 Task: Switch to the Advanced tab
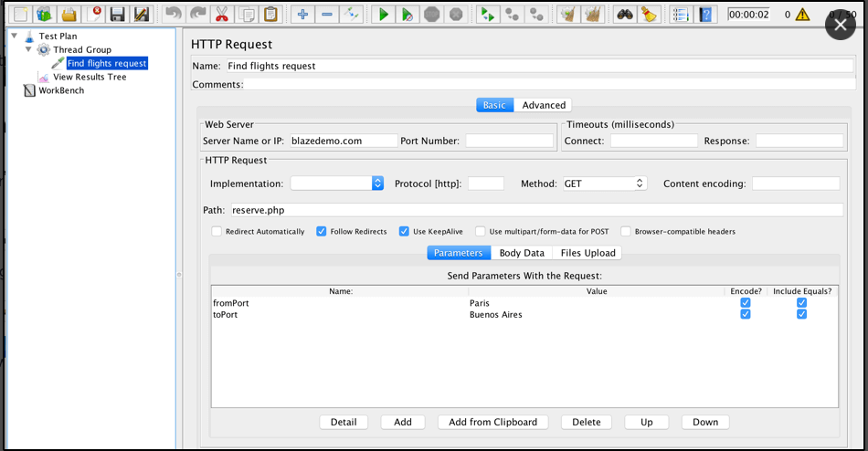(x=544, y=105)
